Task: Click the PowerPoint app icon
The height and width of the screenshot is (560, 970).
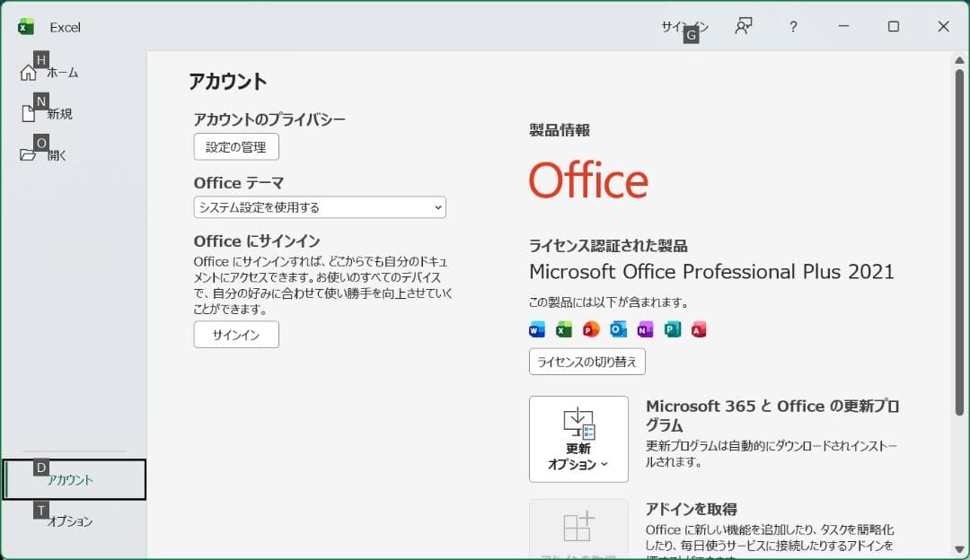Action: click(x=591, y=329)
